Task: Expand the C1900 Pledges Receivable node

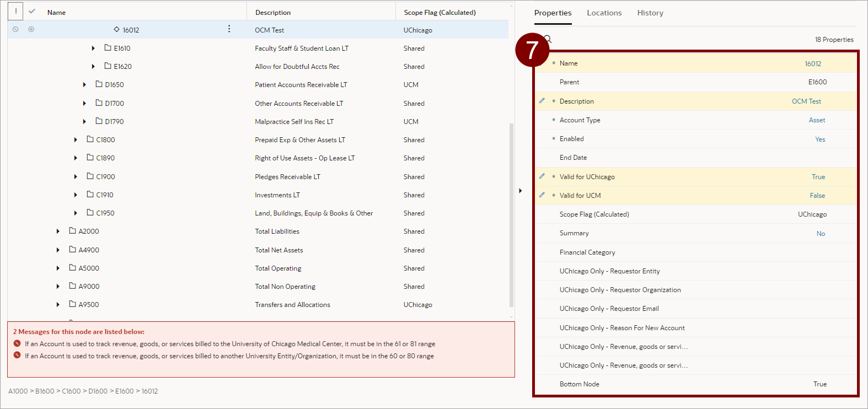Action: point(76,177)
